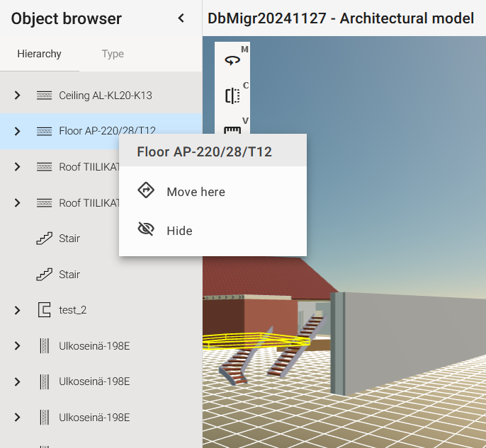Hide the Floor AP-220/28/T12 object

179,231
